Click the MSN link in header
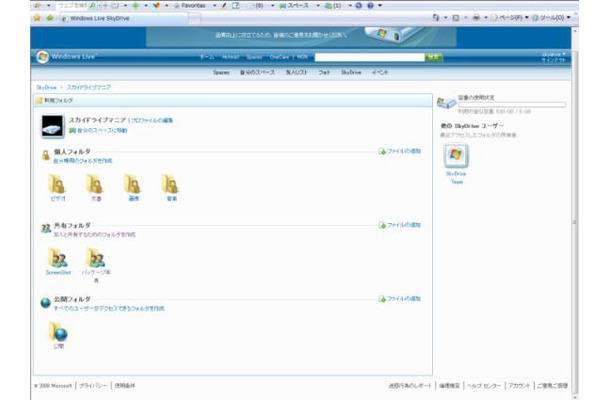The height and width of the screenshot is (400, 610). point(302,57)
